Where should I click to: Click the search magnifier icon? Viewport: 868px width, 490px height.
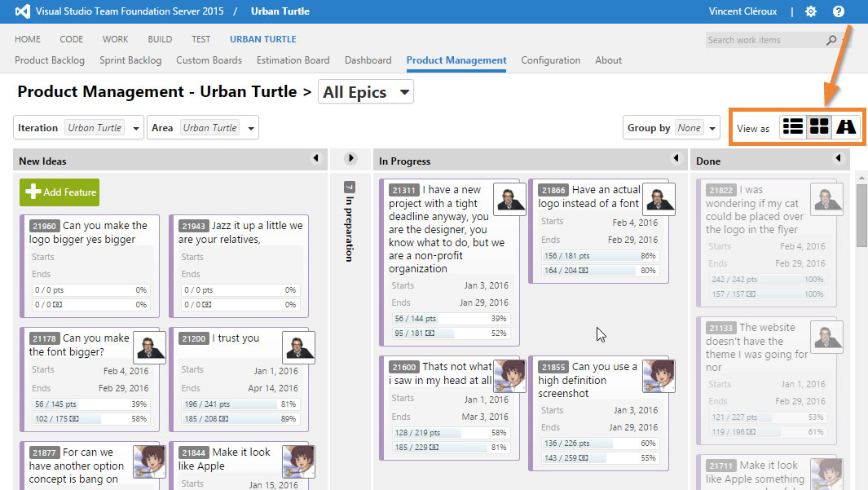[831, 40]
